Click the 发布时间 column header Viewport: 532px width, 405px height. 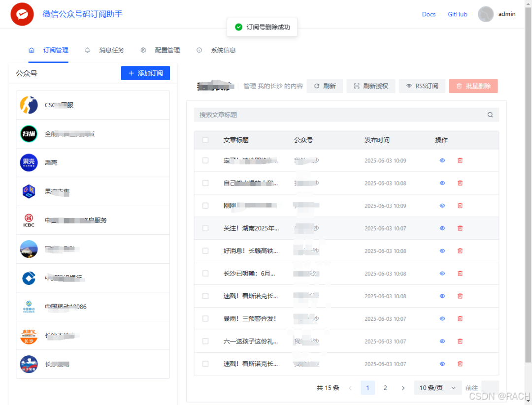(x=377, y=140)
